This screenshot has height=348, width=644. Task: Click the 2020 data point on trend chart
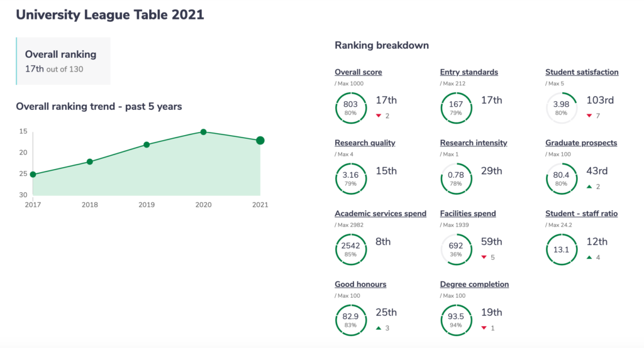(x=203, y=132)
